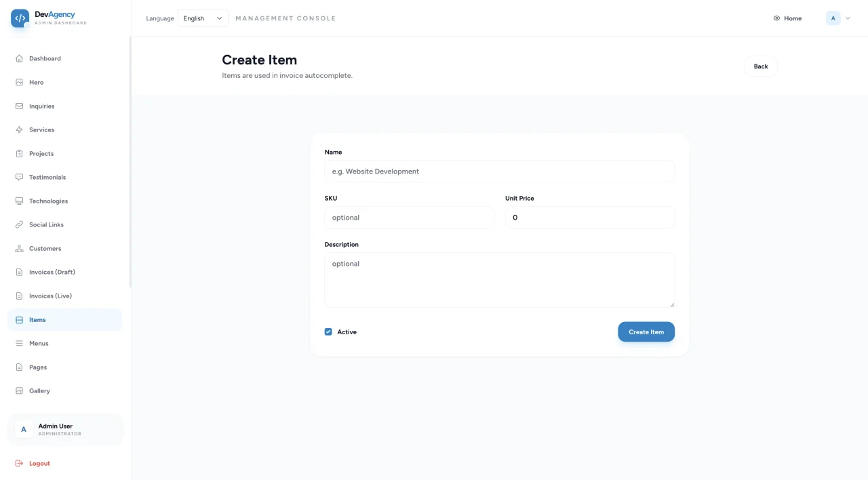Click the Inquiries envelope icon
The height and width of the screenshot is (480, 868).
[x=19, y=106]
